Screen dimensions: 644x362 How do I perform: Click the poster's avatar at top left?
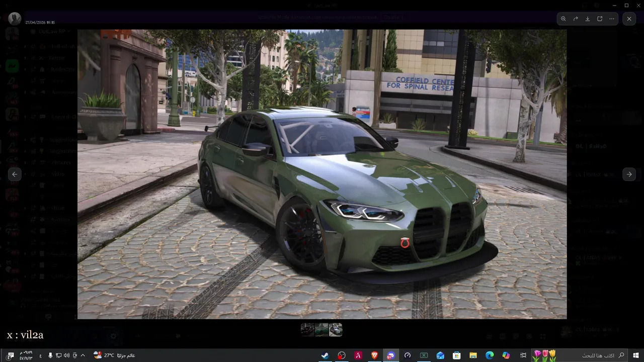click(x=15, y=19)
